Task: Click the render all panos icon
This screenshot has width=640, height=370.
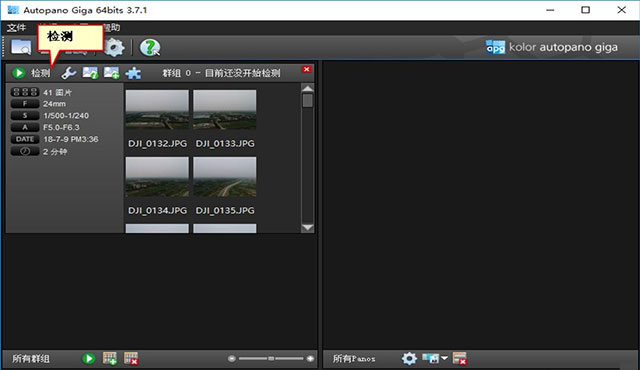Action: pos(430,359)
